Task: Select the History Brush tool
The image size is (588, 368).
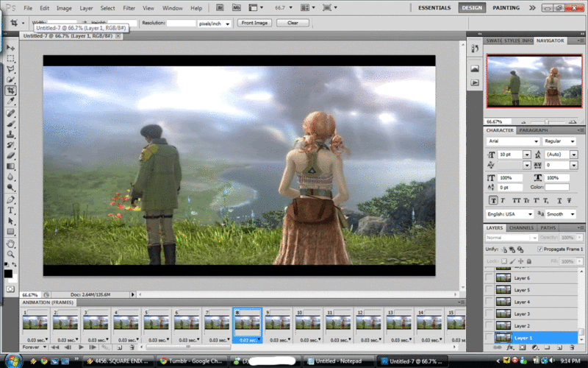Action: (10, 144)
